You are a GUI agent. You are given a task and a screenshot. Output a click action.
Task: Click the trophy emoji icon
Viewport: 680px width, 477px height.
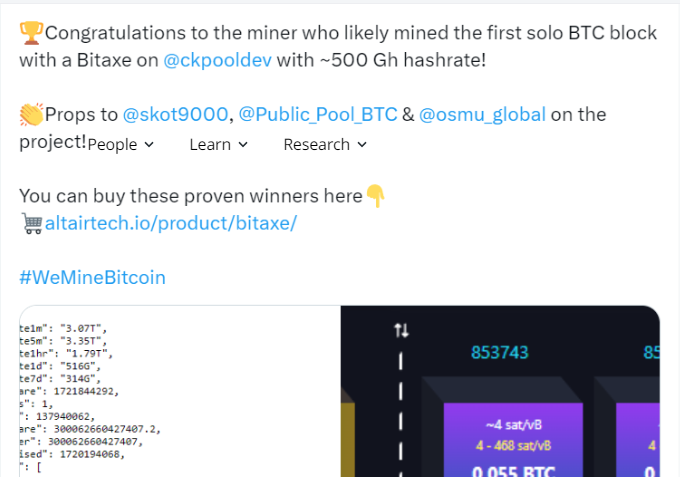click(31, 33)
